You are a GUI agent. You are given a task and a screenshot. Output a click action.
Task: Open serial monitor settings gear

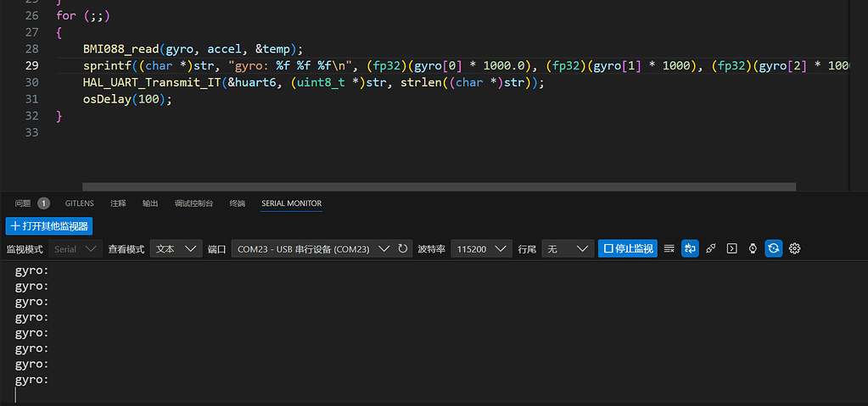(x=795, y=248)
